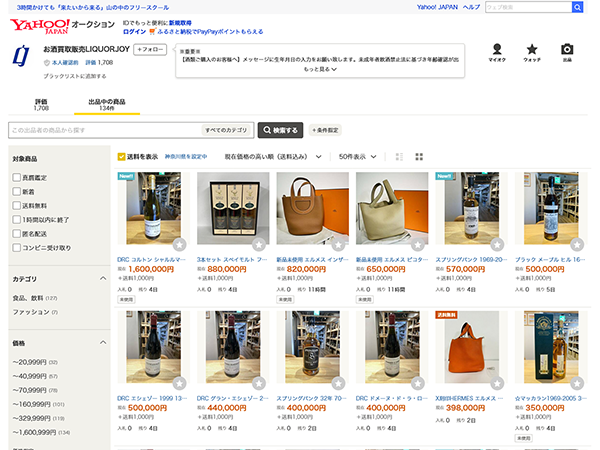Check the 新着 filter

(16, 191)
